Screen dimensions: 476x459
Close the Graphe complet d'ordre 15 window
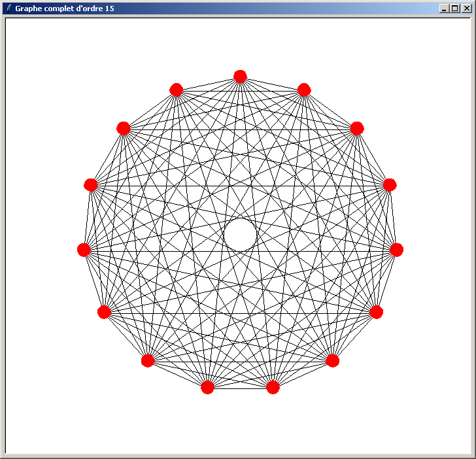466,8
